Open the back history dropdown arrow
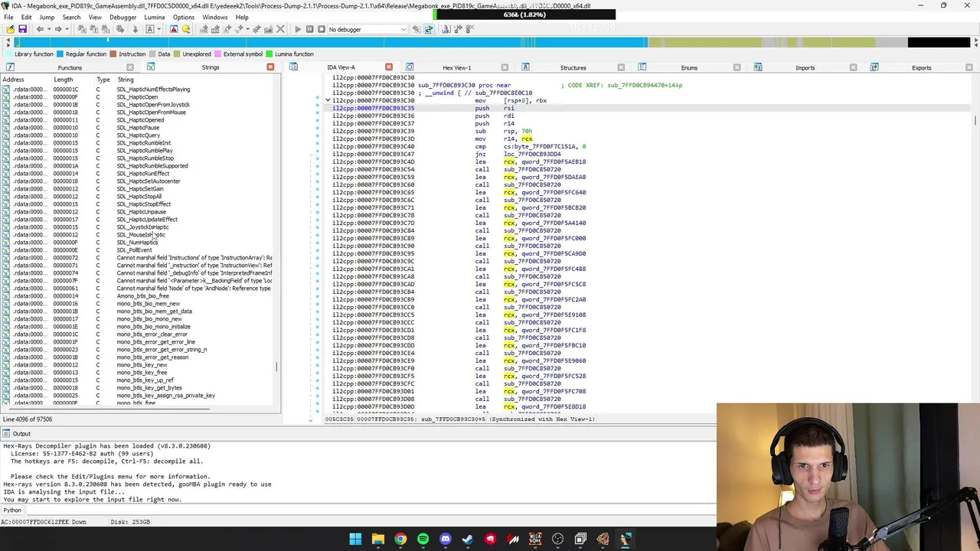The image size is (980, 551). (x=47, y=29)
